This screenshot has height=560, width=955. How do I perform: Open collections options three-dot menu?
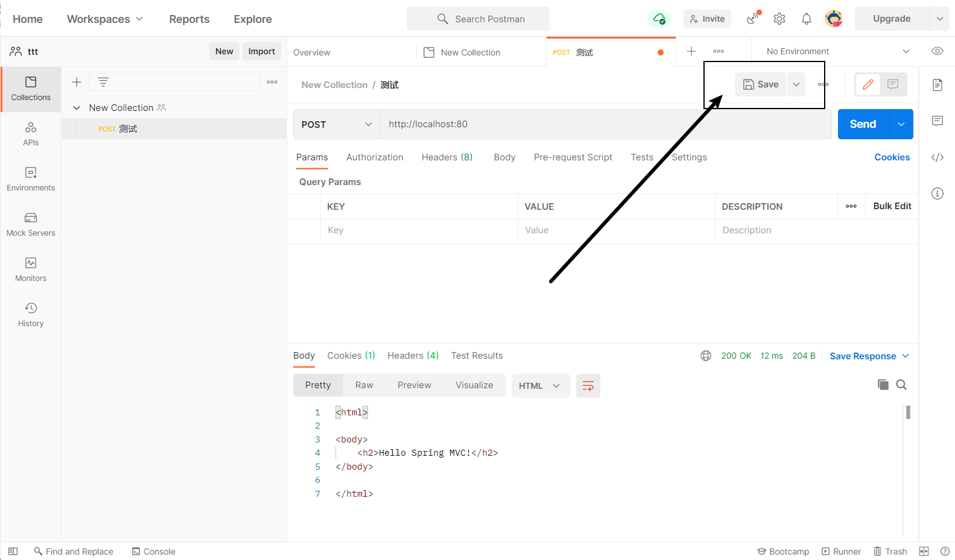(272, 82)
